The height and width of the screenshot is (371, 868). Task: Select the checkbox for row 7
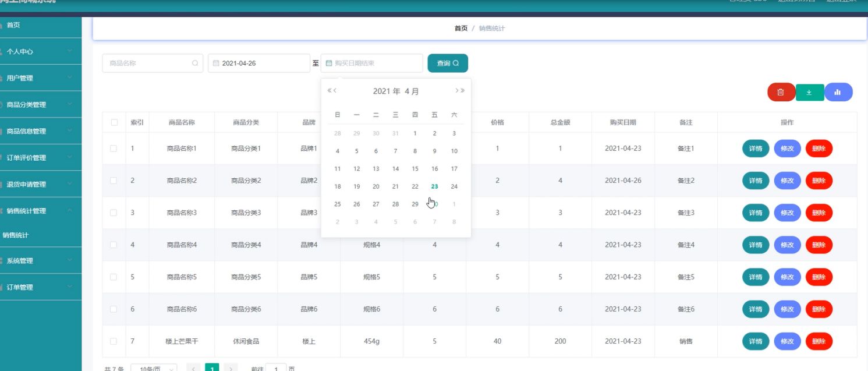pyautogui.click(x=114, y=341)
